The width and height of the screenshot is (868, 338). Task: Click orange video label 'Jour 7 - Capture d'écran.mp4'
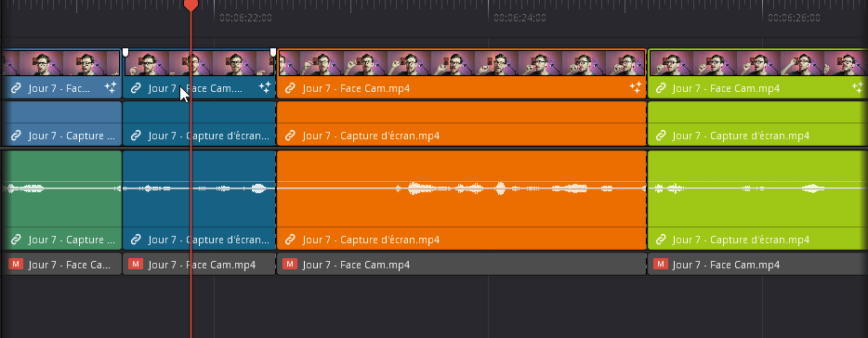pos(371,136)
